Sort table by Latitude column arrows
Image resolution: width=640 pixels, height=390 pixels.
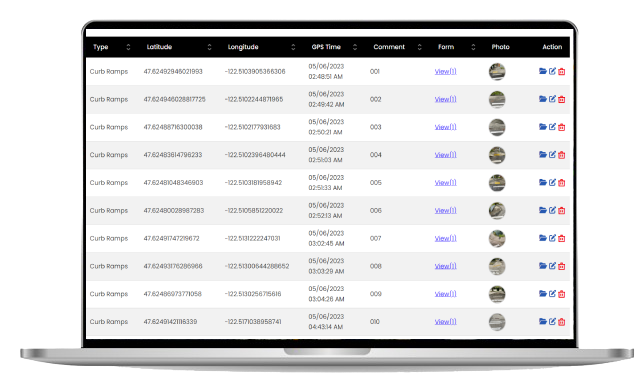209,47
